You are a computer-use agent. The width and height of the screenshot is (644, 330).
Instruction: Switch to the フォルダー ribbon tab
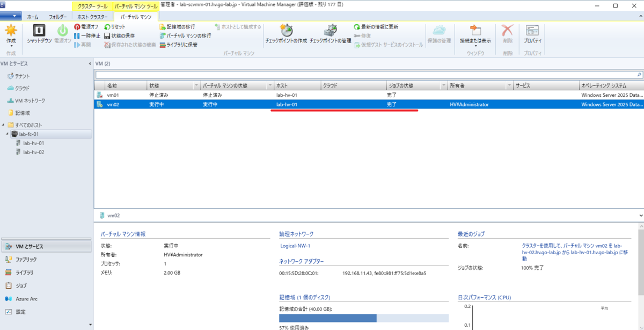pyautogui.click(x=58, y=17)
